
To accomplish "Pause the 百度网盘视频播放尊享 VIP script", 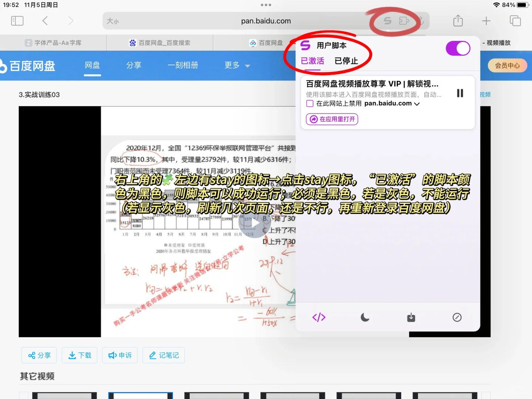I will (460, 93).
